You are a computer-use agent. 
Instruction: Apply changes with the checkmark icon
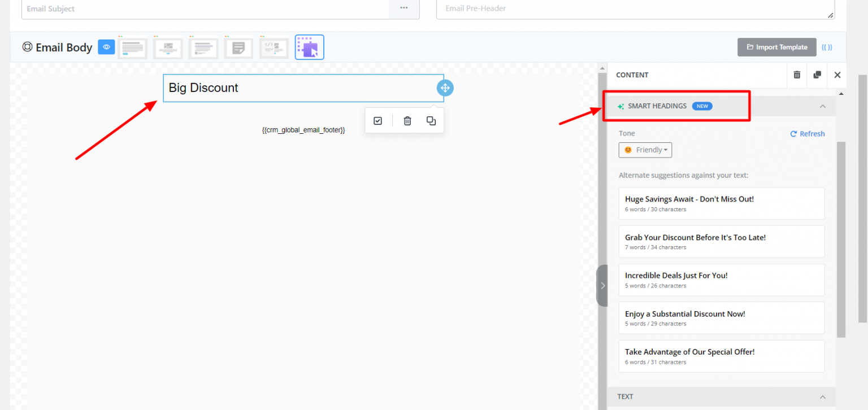pyautogui.click(x=377, y=120)
